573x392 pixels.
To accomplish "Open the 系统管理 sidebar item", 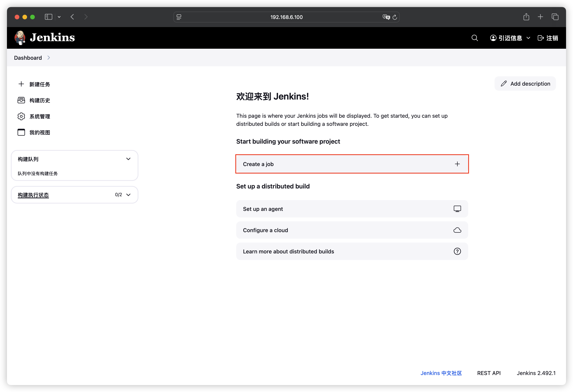I will click(x=34, y=116).
